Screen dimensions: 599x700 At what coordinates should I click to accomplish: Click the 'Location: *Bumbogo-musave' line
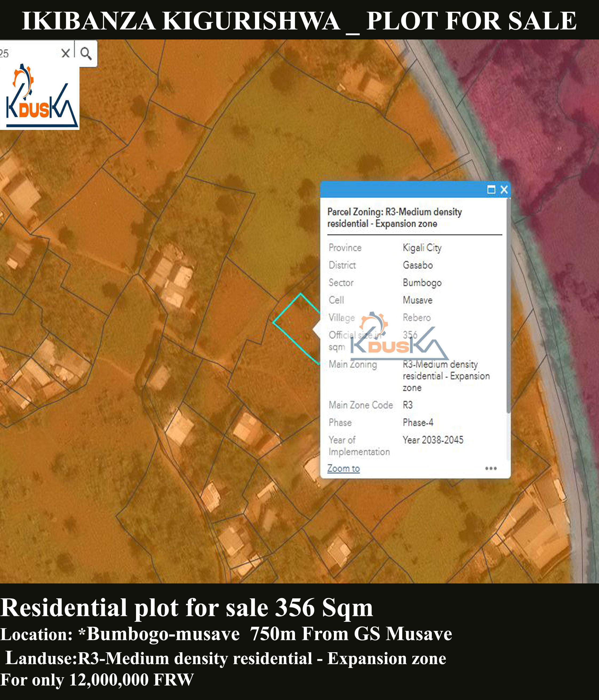tap(226, 634)
